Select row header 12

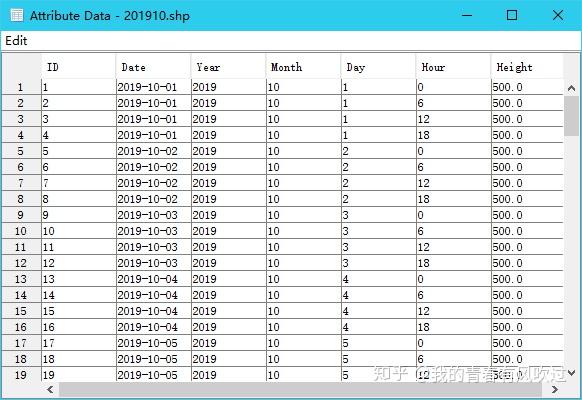(x=21, y=263)
